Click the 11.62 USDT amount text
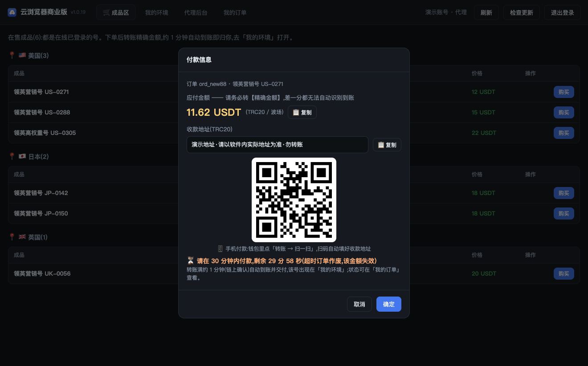588x366 pixels. pyautogui.click(x=214, y=113)
